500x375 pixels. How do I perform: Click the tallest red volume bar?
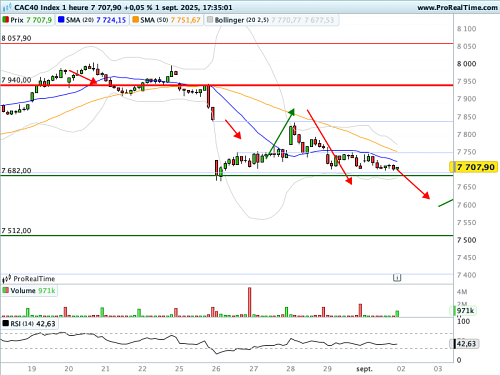(x=249, y=302)
